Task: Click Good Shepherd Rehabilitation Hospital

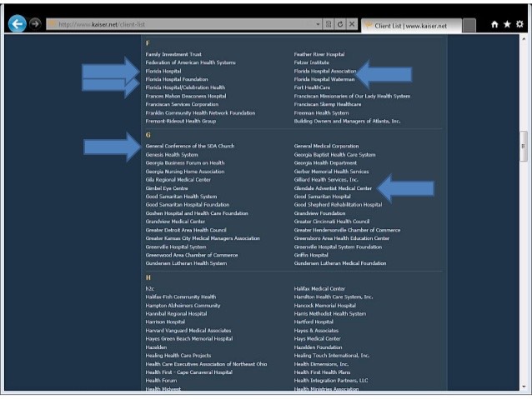Action: pyautogui.click(x=338, y=205)
